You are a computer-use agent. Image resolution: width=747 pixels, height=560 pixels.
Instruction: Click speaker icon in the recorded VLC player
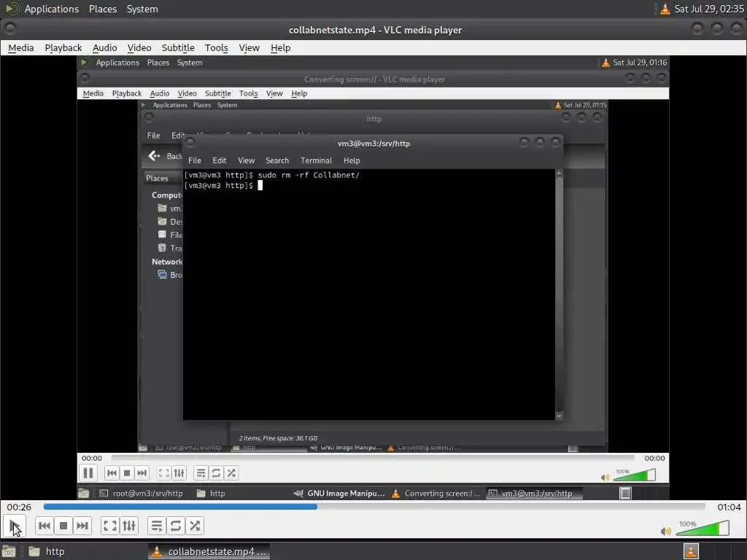pyautogui.click(x=605, y=477)
